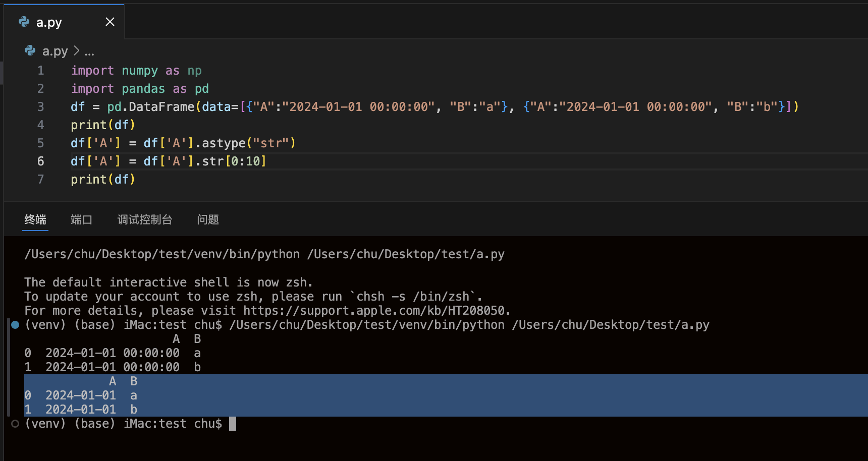Open the support.apple.com link in terminal
Image resolution: width=868 pixels, height=461 pixels.
click(376, 311)
